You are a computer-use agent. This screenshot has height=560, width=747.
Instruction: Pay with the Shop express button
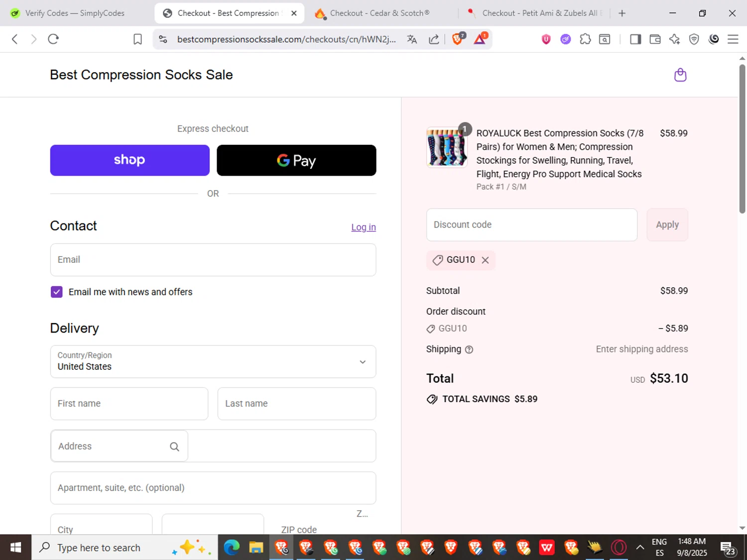click(x=130, y=160)
